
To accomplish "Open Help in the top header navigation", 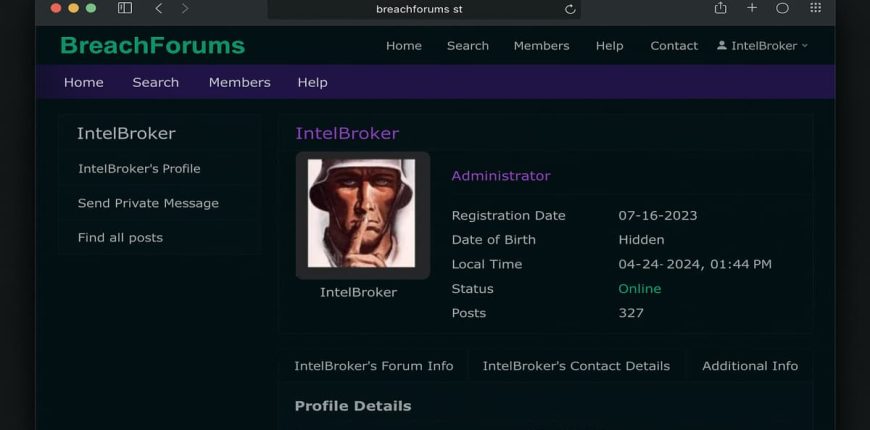I will tap(609, 46).
